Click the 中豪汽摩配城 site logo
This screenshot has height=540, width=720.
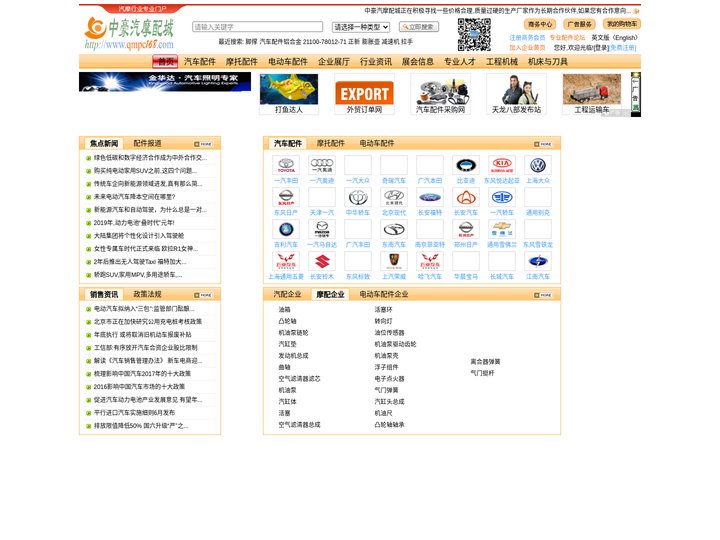pos(129,33)
